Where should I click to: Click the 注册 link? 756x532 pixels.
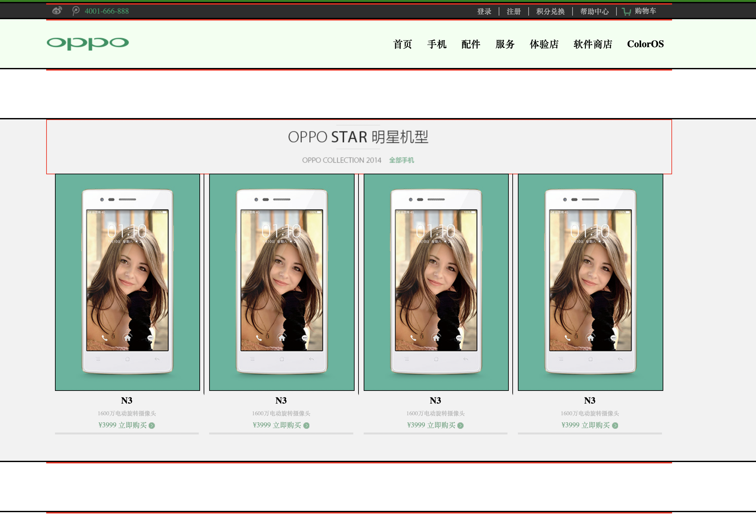tap(513, 11)
